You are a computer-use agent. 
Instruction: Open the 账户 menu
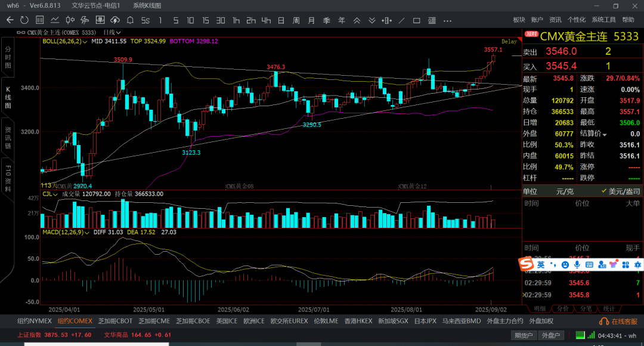[x=537, y=20]
